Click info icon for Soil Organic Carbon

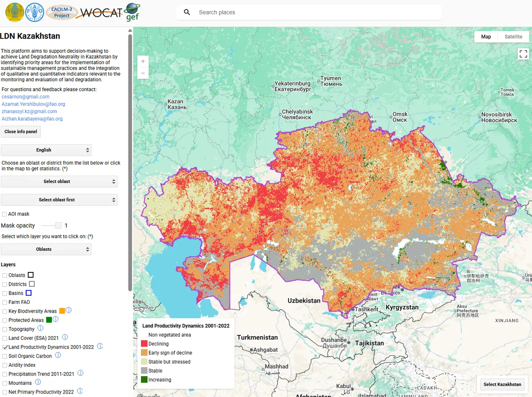pyautogui.click(x=58, y=356)
